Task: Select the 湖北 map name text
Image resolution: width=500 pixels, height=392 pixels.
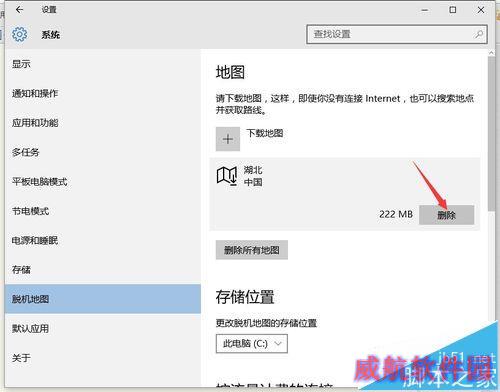Action: (x=253, y=170)
